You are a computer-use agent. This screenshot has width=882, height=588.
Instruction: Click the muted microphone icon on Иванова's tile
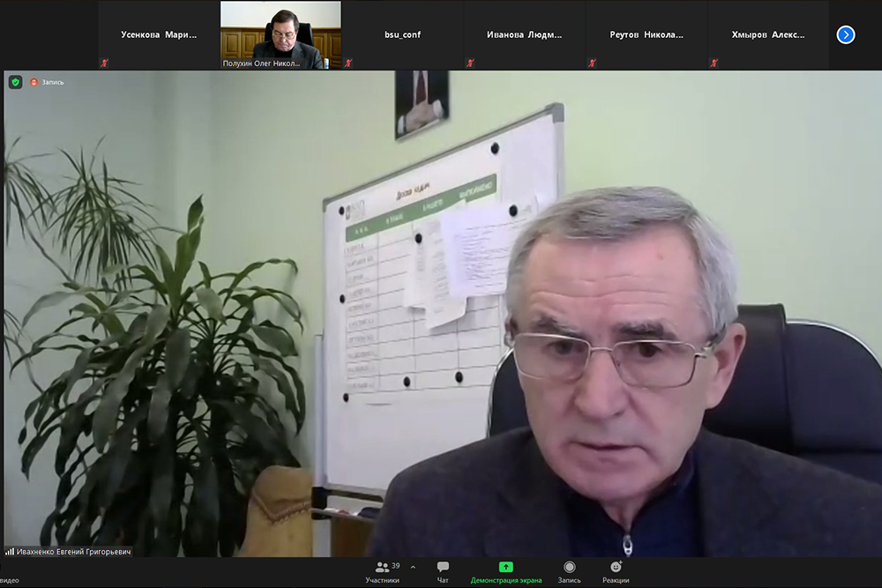click(470, 63)
